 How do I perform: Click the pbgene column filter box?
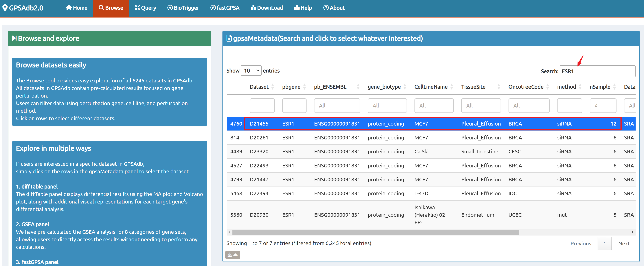click(x=294, y=106)
